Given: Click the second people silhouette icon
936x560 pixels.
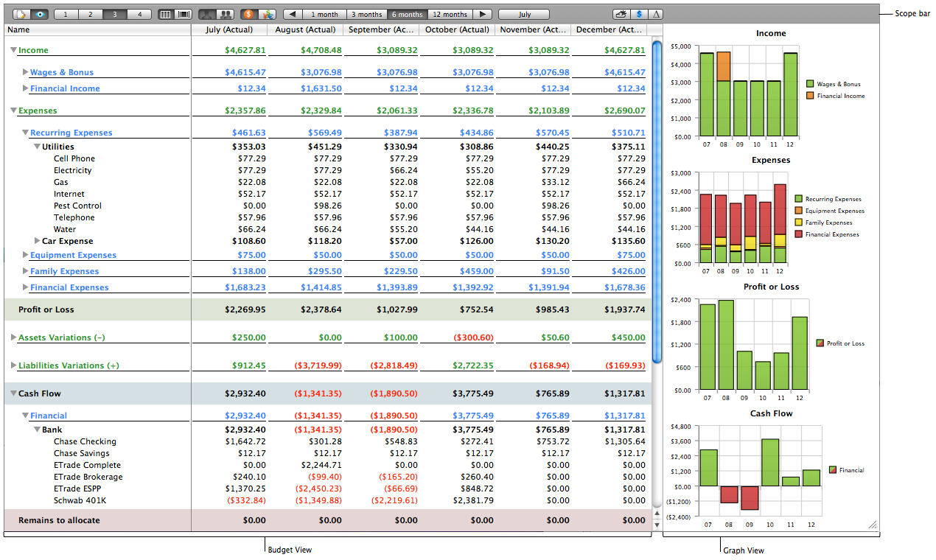Looking at the screenshot, I should [226, 14].
